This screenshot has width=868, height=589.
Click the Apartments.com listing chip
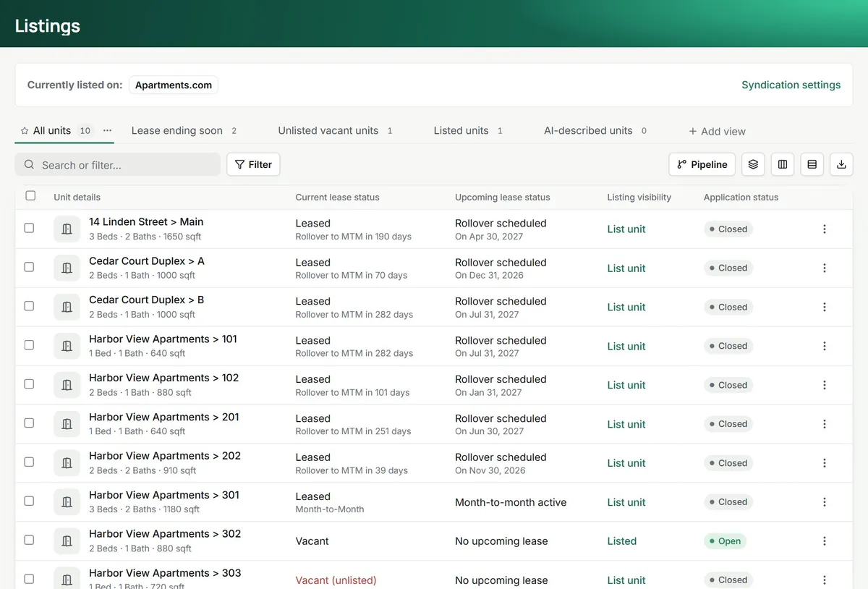point(174,85)
